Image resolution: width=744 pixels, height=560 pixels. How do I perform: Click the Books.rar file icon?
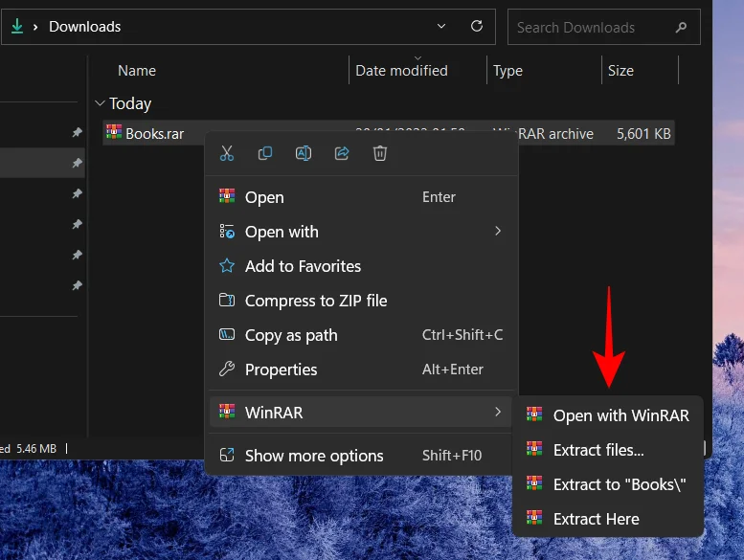pos(114,133)
